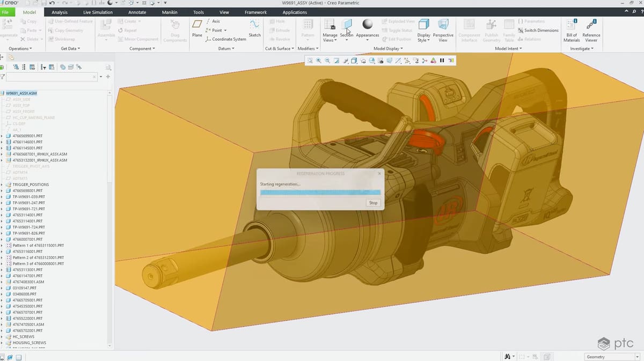Expand the Operations group dropdown

pos(20,49)
